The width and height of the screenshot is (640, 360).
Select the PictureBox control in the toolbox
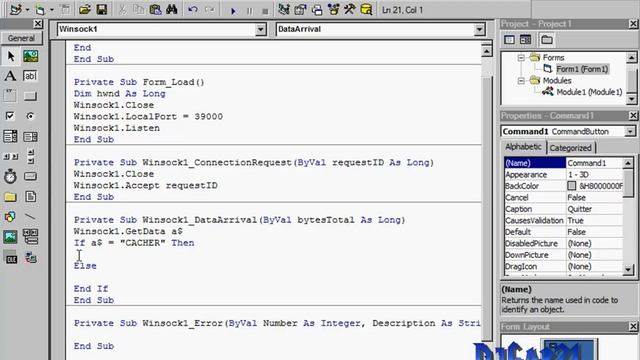pos(30,56)
